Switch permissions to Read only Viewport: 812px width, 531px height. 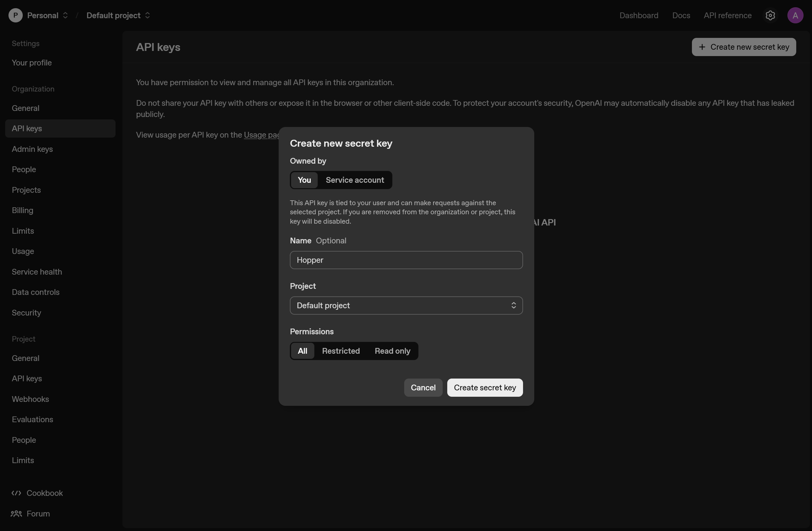(x=392, y=351)
